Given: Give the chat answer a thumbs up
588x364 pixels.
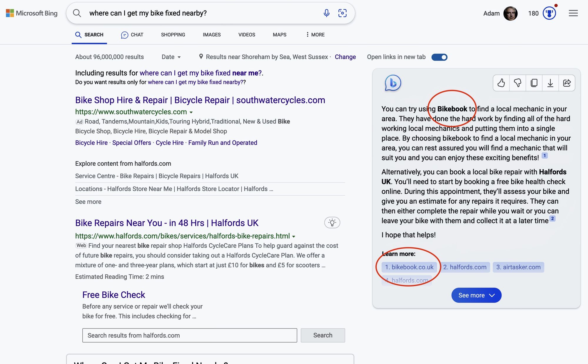Looking at the screenshot, I should tap(501, 83).
